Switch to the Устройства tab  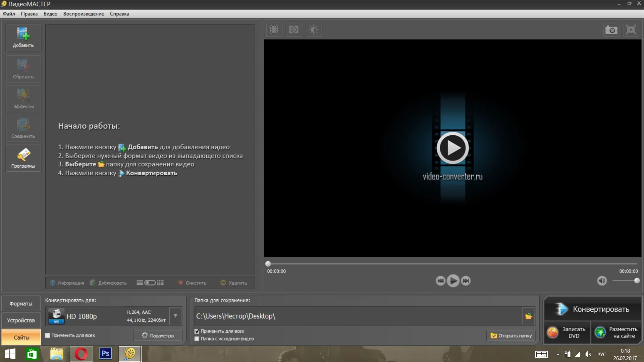21,320
